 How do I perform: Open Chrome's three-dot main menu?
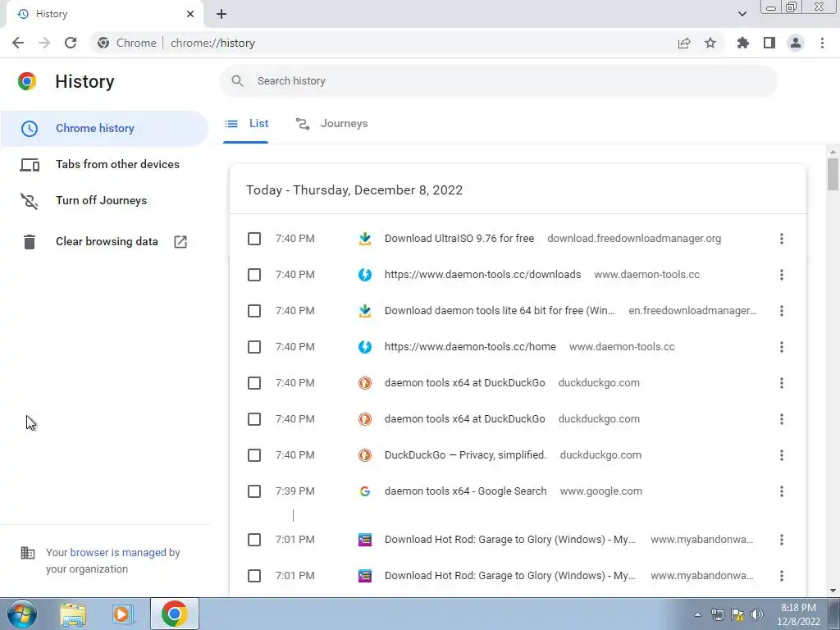tap(822, 43)
